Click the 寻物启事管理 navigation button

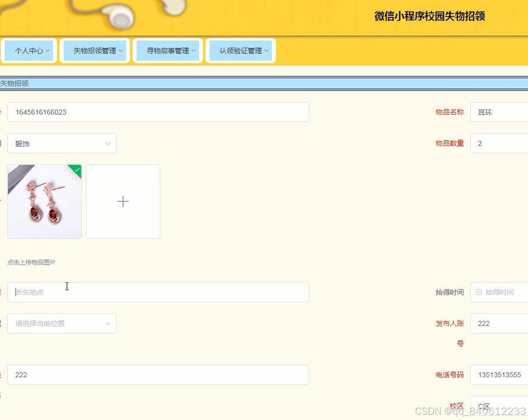168,50
